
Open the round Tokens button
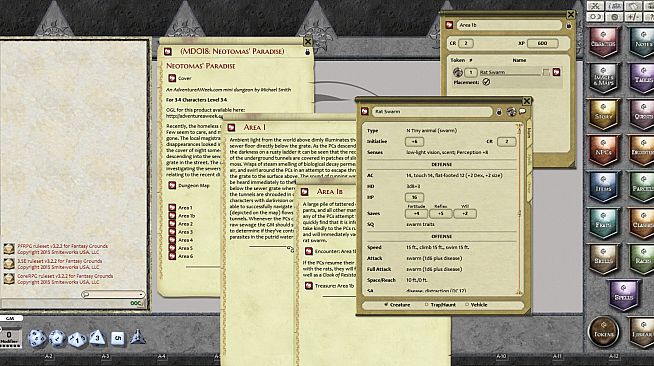click(x=603, y=332)
